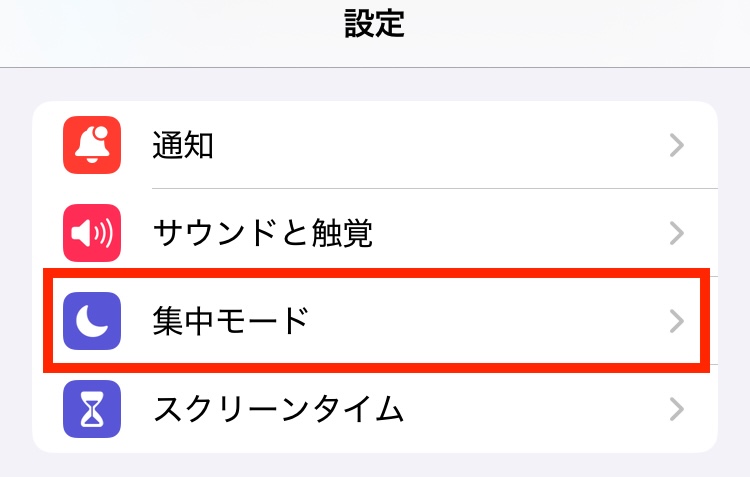Expand 集中モード via its right chevron

[x=677, y=321]
